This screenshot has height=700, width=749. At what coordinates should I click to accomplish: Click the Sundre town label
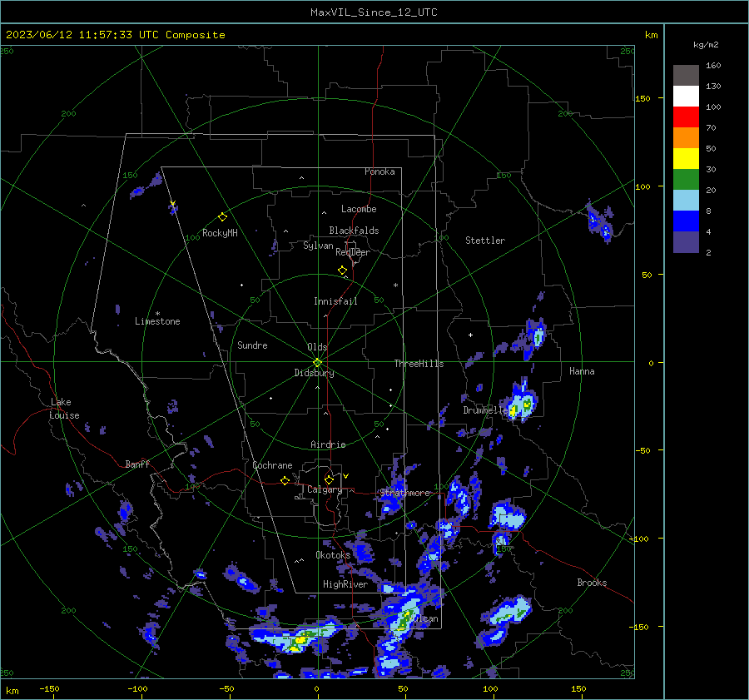coord(252,345)
